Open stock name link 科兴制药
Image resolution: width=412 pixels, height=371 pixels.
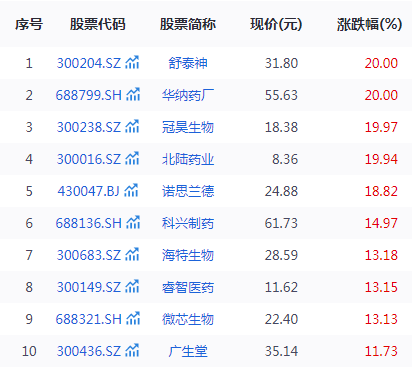click(188, 223)
